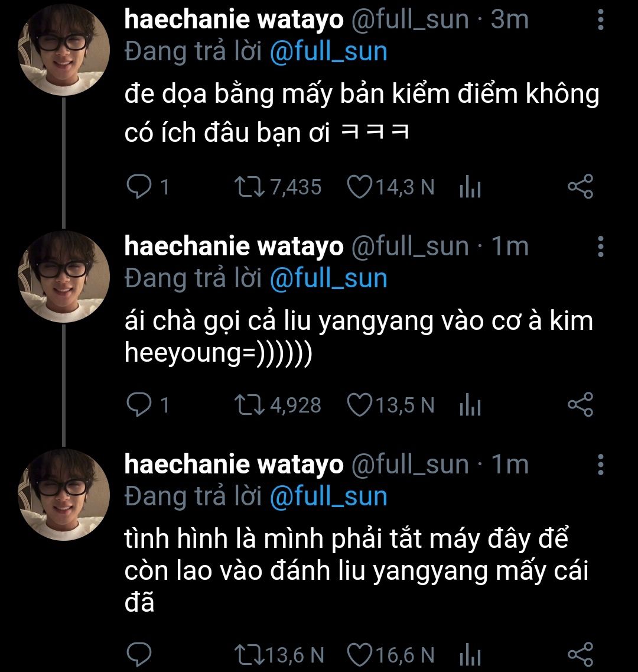This screenshot has width=638, height=672.
Task: Open more options menu on first tweet
Action: tap(601, 21)
